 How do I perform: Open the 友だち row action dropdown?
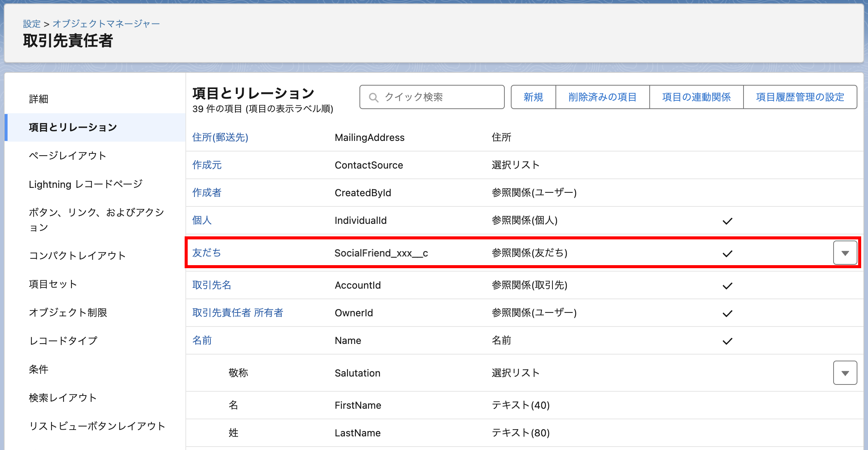pos(845,253)
